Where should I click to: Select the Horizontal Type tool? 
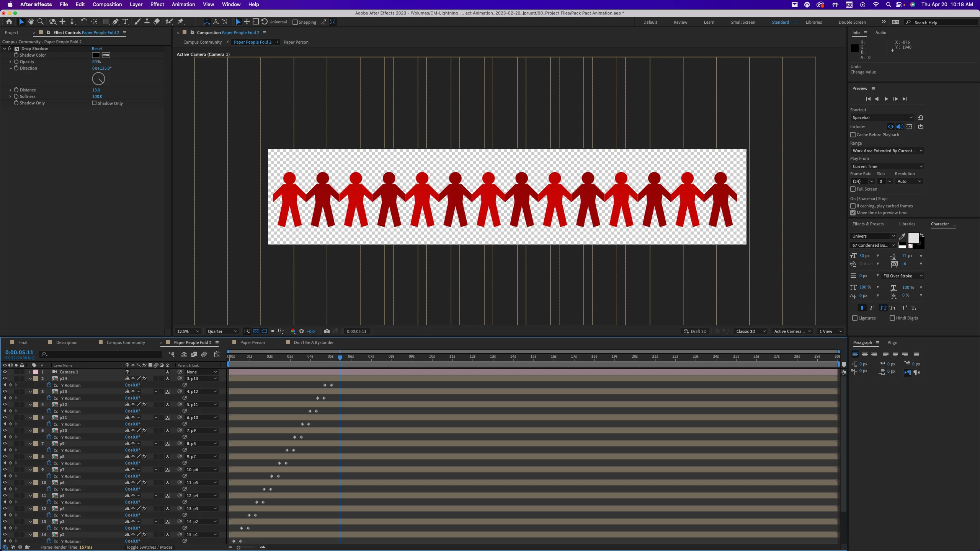coord(125,22)
